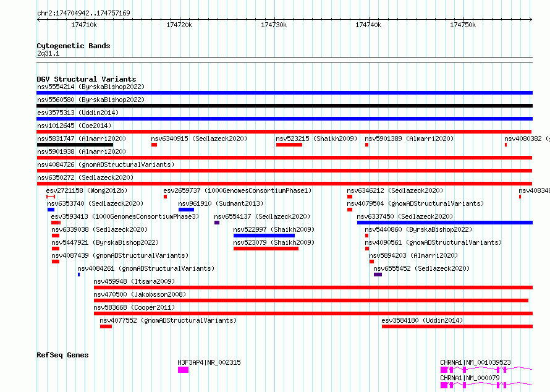The image size is (550, 392).
Task: Select red bar under nsv459948 (Itsara2009)
Action: click(x=313, y=288)
